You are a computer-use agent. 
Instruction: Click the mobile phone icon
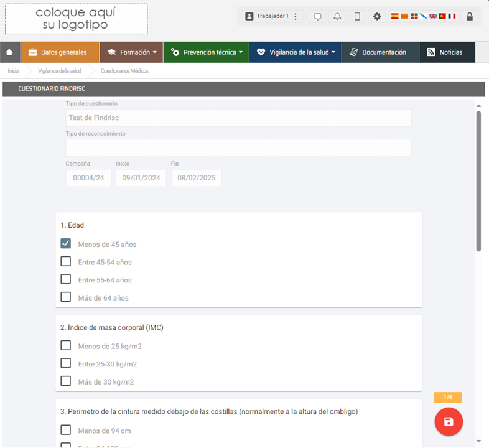coord(357,17)
